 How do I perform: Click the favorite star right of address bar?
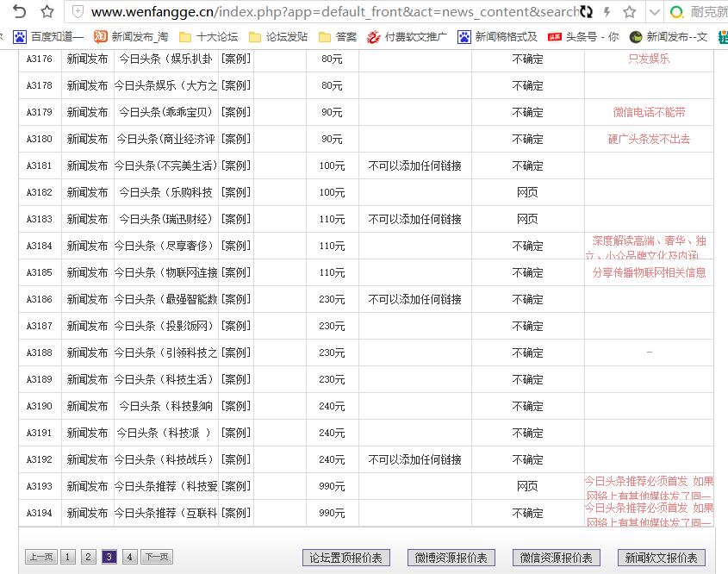(630, 12)
